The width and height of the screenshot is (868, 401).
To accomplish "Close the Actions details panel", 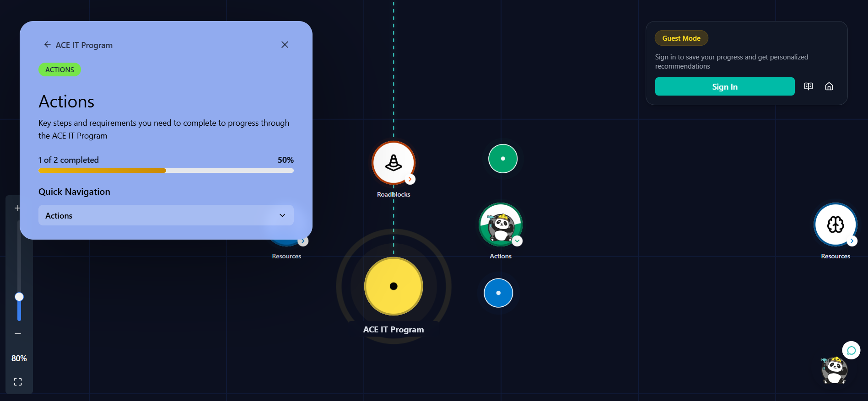I will (285, 45).
